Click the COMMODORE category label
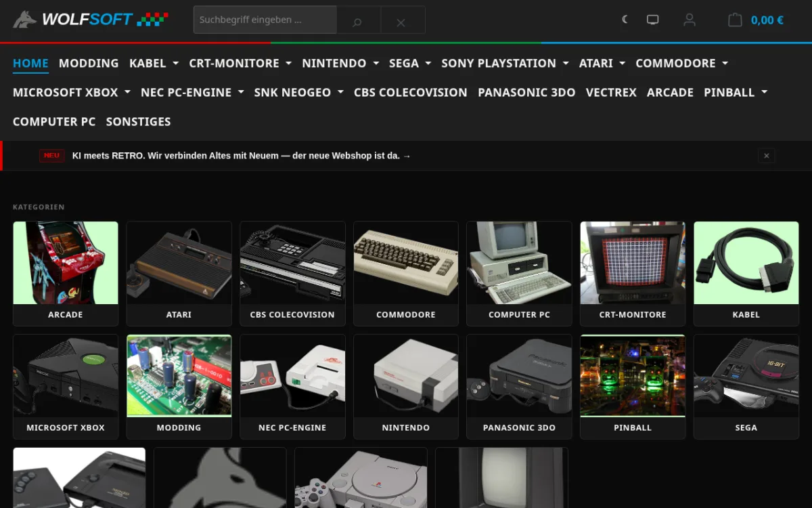This screenshot has width=812, height=508. [x=406, y=315]
